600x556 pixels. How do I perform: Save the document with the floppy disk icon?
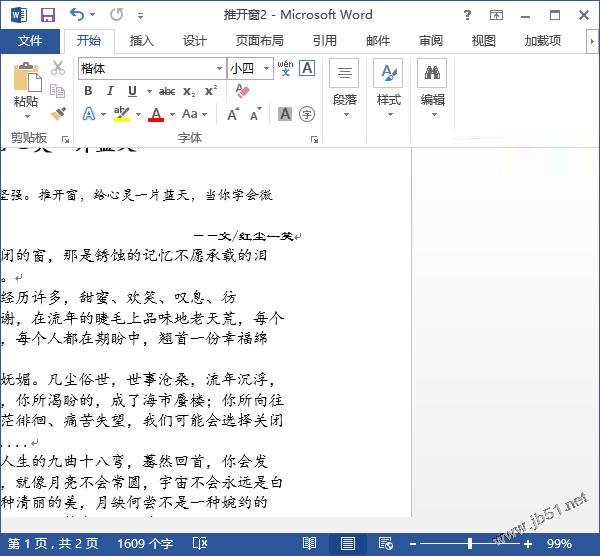coord(48,15)
